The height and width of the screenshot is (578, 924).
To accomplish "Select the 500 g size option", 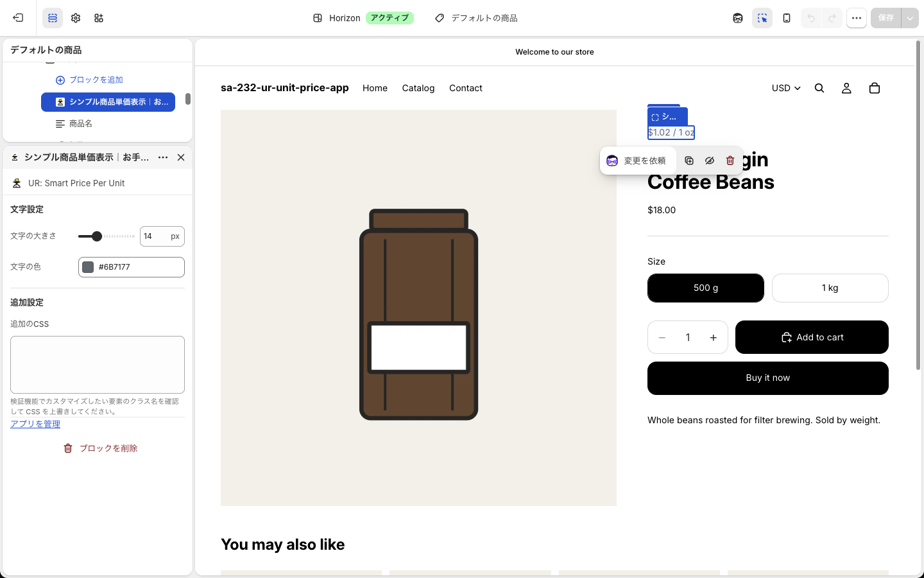I will point(706,288).
